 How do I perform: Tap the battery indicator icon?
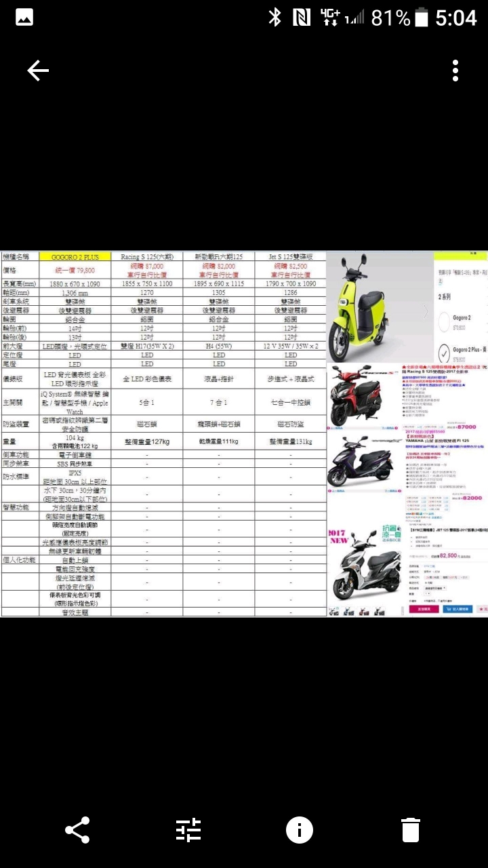coord(421,18)
